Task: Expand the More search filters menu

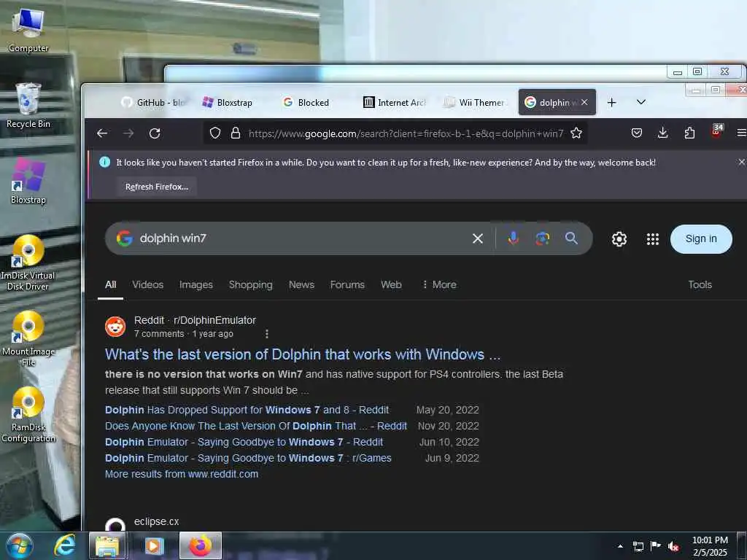Action: pos(439,285)
